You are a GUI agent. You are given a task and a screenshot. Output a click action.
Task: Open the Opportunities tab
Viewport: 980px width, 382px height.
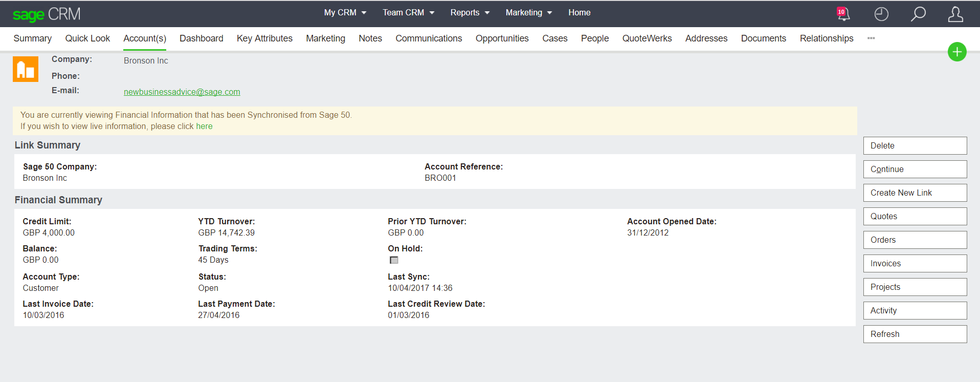502,38
